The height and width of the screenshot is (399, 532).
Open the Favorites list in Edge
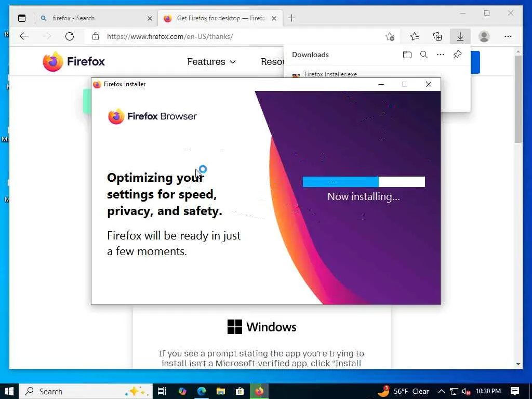tap(414, 36)
